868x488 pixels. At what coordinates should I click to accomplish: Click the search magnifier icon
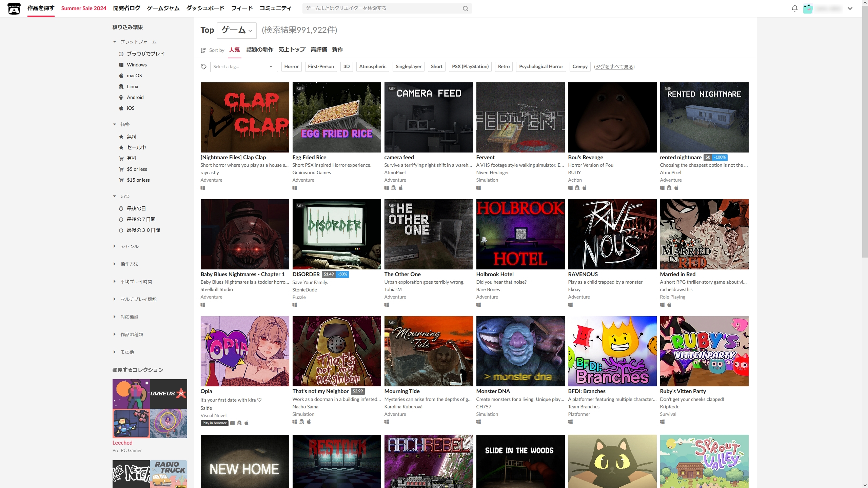[x=466, y=8]
